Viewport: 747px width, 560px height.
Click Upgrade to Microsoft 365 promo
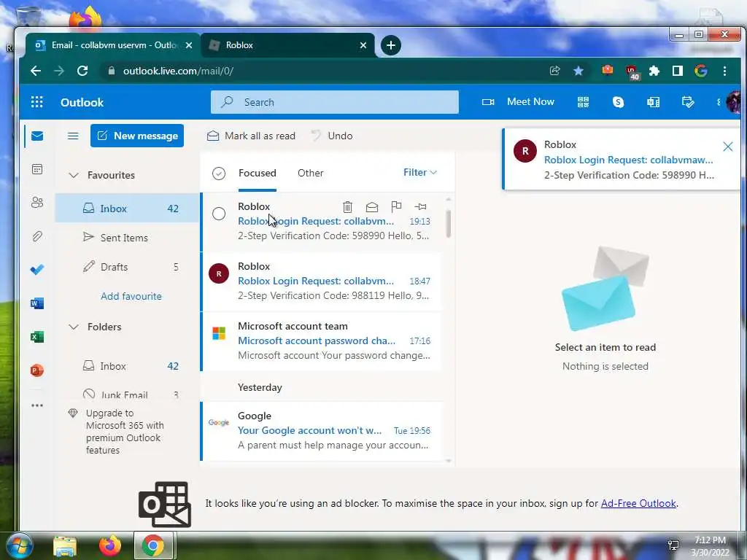117,432
